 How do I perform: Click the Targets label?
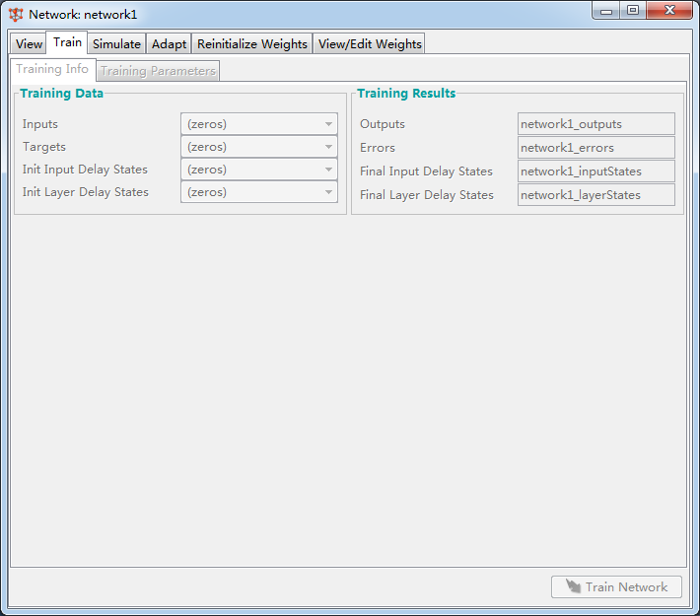44,147
